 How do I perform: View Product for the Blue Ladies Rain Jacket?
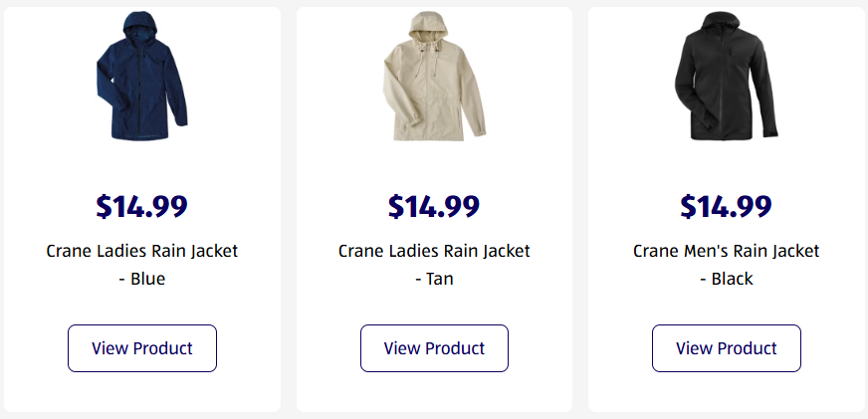142,348
